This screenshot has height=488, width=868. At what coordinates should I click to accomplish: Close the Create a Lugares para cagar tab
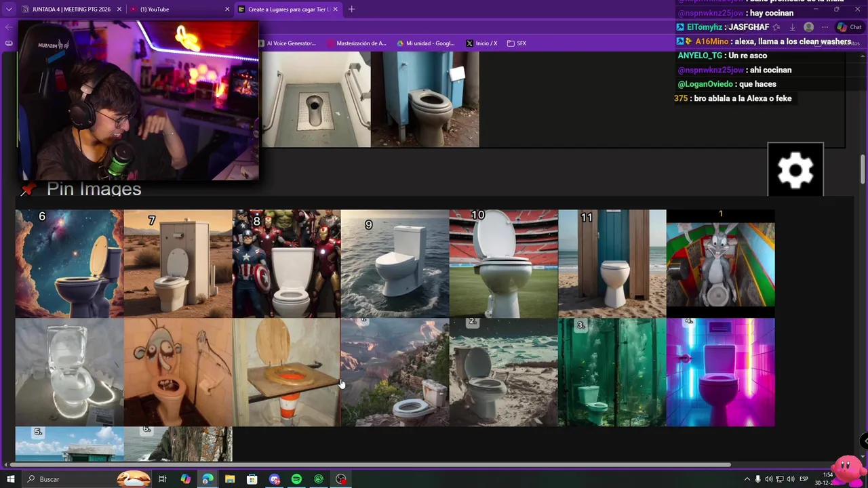click(x=335, y=9)
